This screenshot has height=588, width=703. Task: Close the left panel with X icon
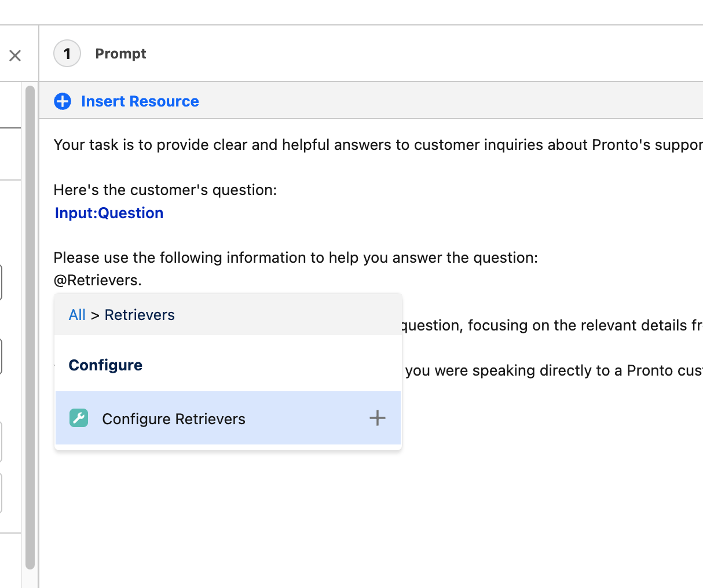click(15, 56)
